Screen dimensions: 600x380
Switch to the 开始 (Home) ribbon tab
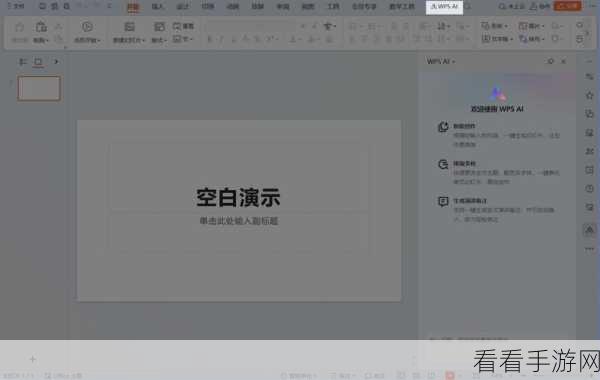[x=133, y=7]
